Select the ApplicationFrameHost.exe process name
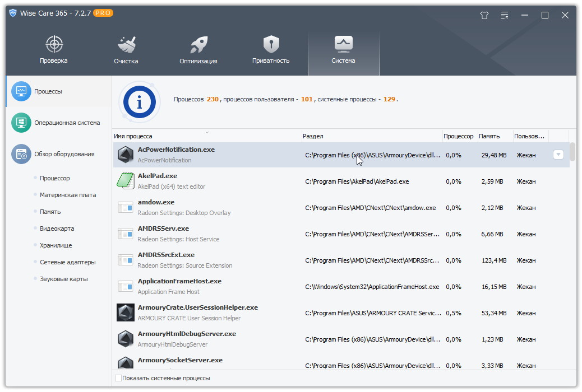Screen dimensions: 582x392 coord(179,281)
